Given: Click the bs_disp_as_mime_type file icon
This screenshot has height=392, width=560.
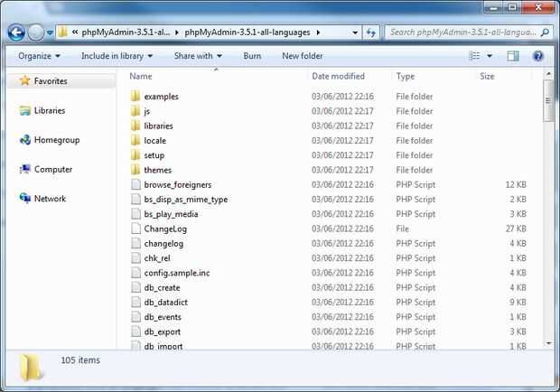Looking at the screenshot, I should coord(135,199).
